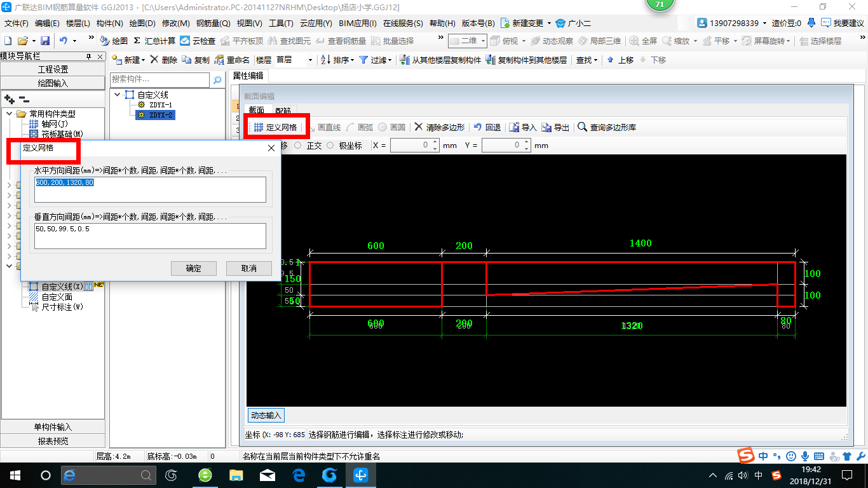Click the new file icon in toolbar
868x488 pixels.
click(x=8, y=41)
